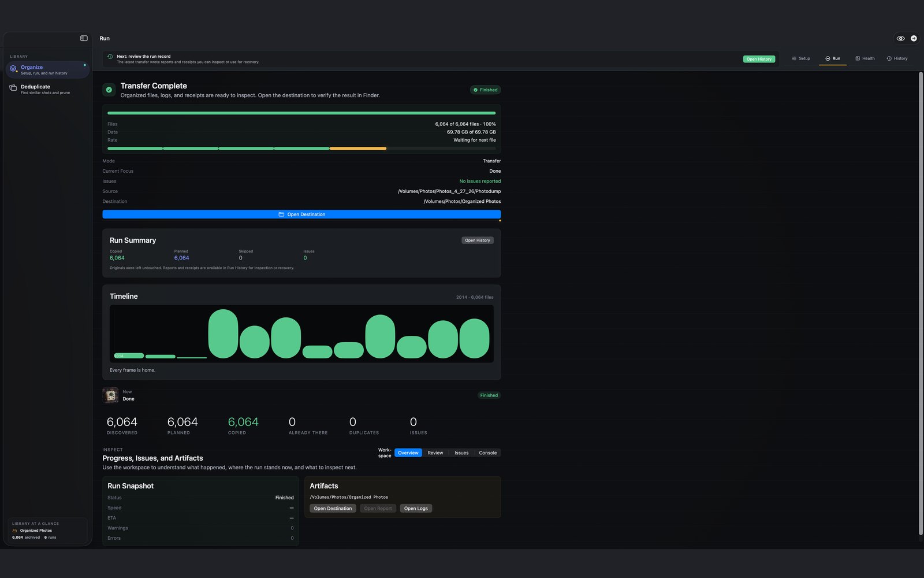Viewport: 924px width, 578px height.
Task: Click the Open Report button
Action: tap(378, 509)
